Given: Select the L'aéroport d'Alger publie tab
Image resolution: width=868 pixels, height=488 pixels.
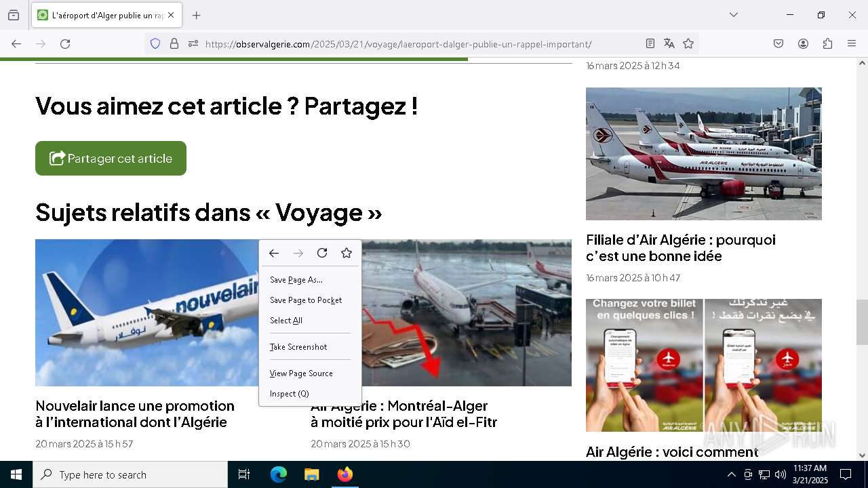Looking at the screenshot, I should click(106, 15).
